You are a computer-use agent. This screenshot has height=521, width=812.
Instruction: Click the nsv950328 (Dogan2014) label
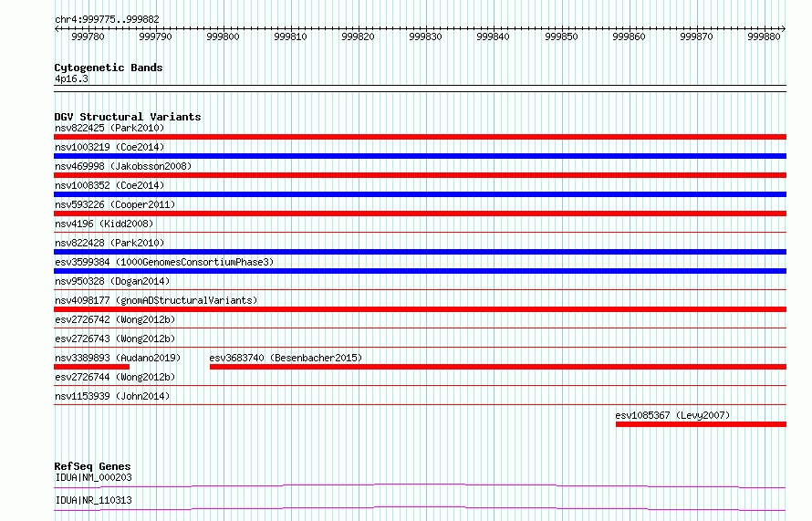(x=112, y=281)
